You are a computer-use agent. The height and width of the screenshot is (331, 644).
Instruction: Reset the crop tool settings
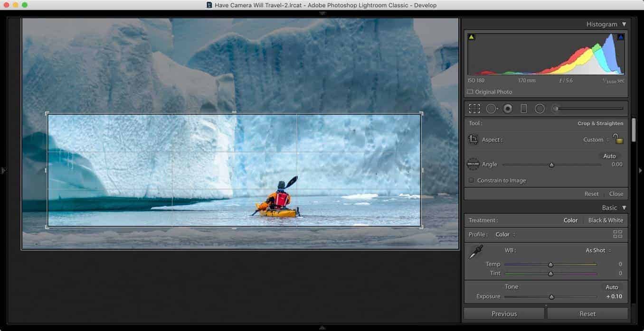tap(591, 193)
